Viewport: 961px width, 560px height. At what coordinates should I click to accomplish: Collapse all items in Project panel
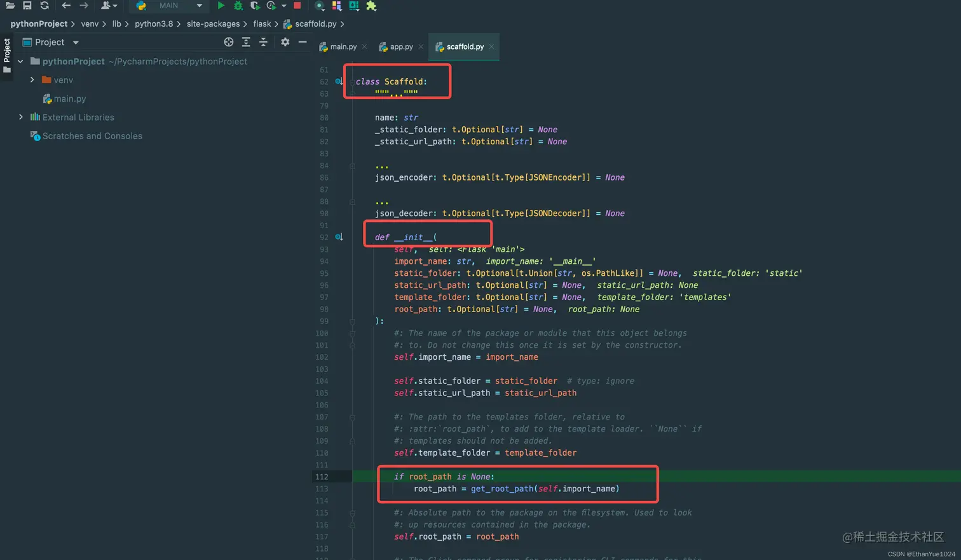263,42
